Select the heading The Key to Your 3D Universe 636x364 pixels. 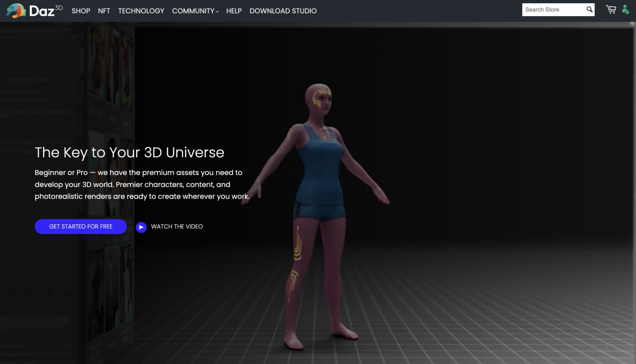[129, 153]
